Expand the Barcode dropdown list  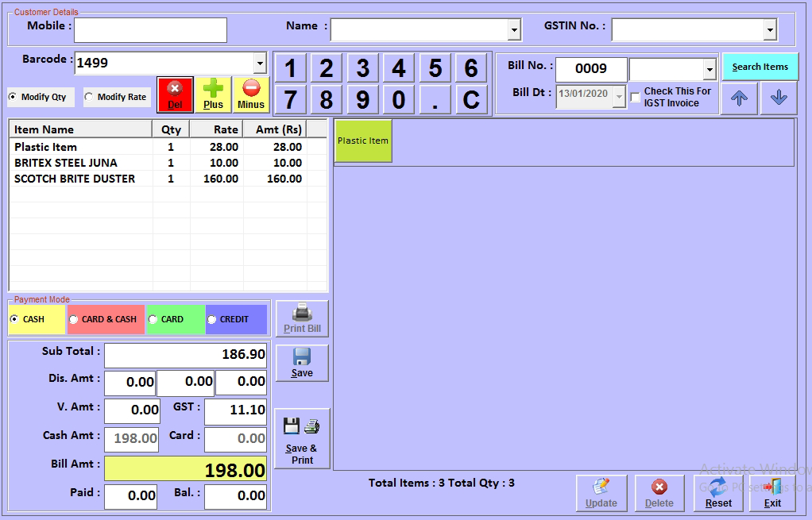[260, 64]
